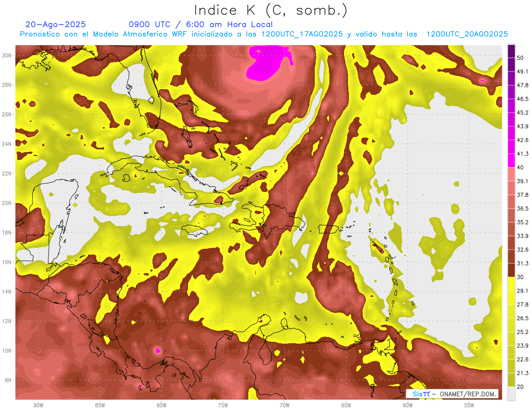
Task: Click the '50' value on the color scale
Action: click(x=520, y=58)
